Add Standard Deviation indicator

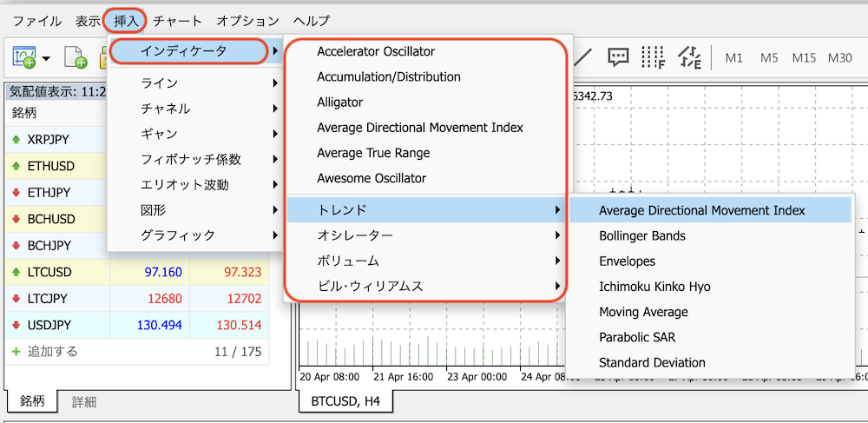click(652, 363)
